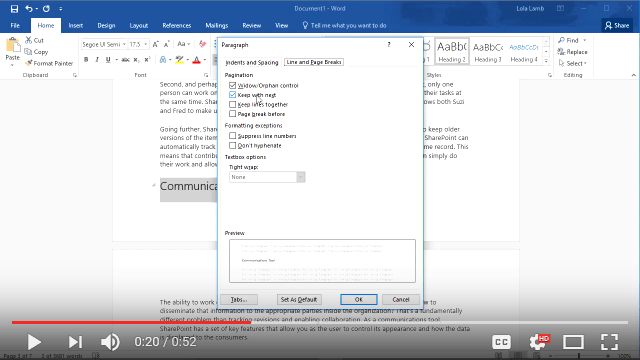Enable Don't hyphenate option

click(x=233, y=145)
